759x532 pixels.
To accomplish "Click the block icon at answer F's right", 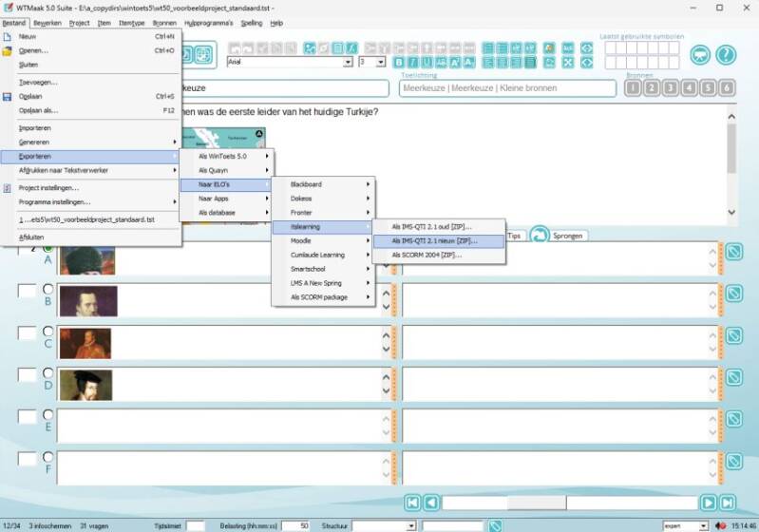I will point(734,462).
